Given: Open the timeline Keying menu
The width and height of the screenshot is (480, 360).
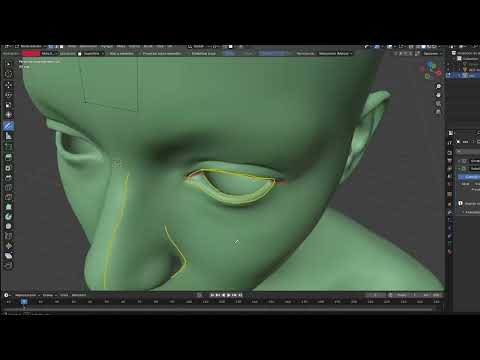Looking at the screenshot, I should [49, 295].
